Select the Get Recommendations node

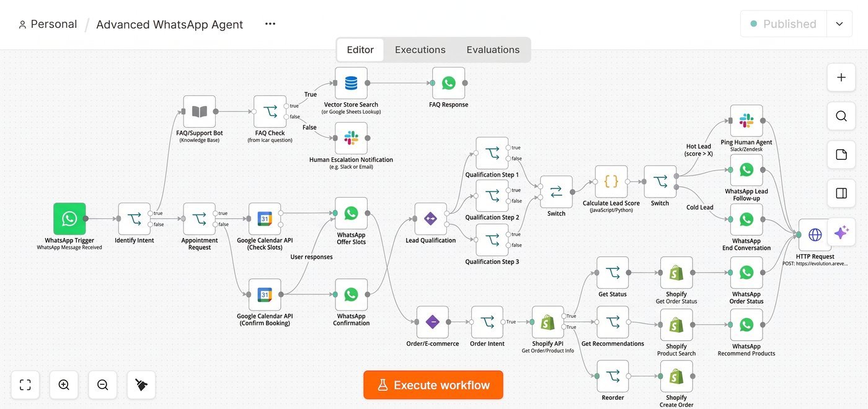(x=613, y=322)
